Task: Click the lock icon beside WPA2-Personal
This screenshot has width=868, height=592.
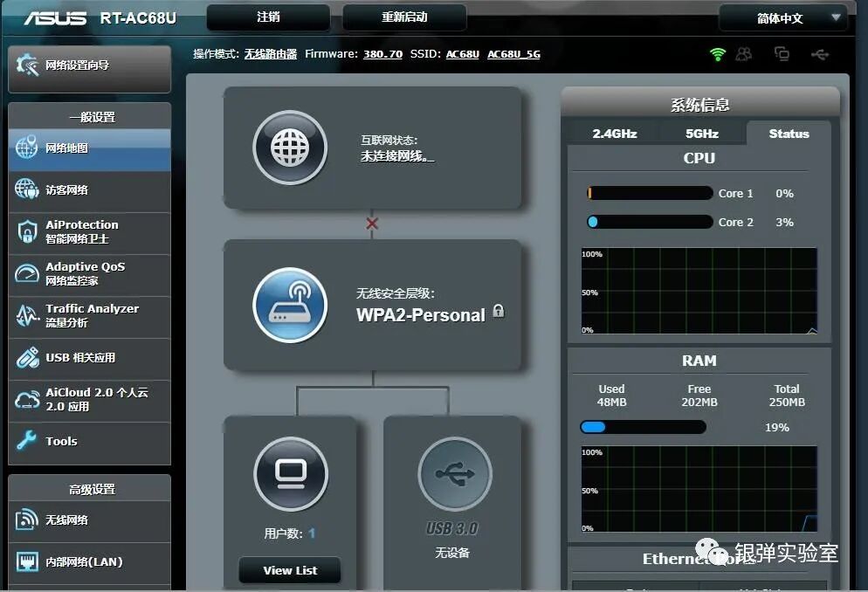Action: [x=499, y=311]
